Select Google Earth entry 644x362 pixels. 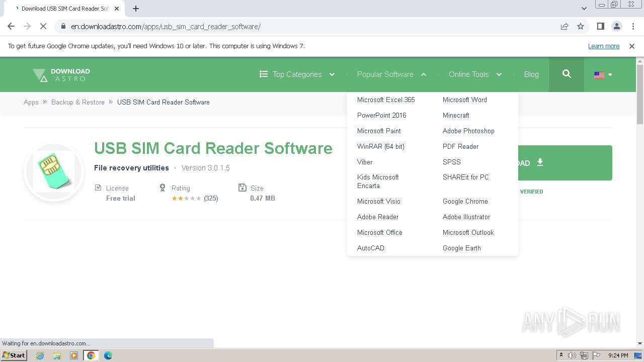(462, 248)
